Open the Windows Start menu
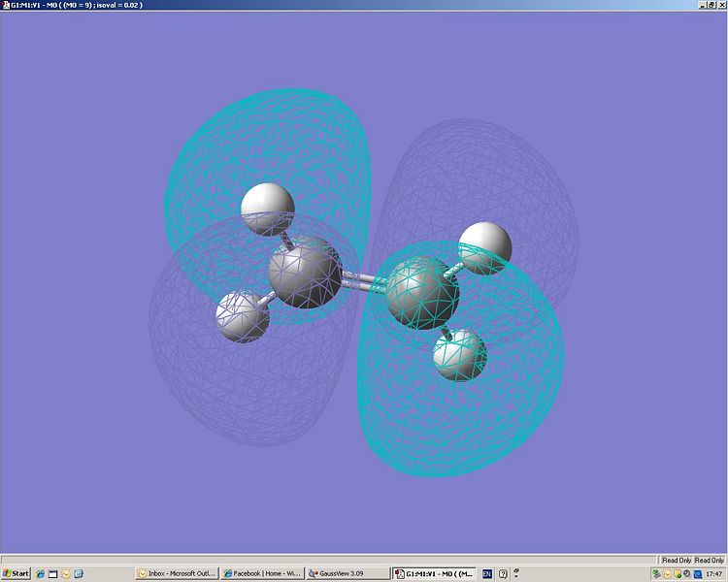 point(16,573)
